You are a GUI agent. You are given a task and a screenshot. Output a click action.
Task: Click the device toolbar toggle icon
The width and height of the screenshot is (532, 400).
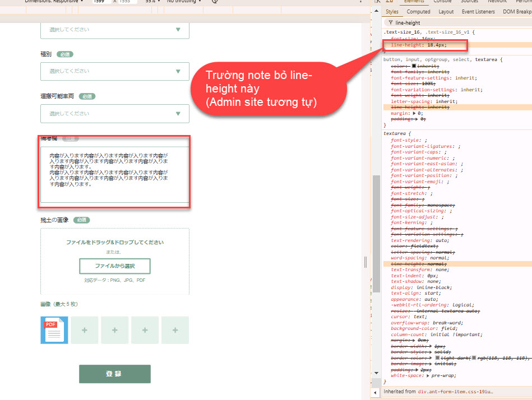click(x=390, y=2)
